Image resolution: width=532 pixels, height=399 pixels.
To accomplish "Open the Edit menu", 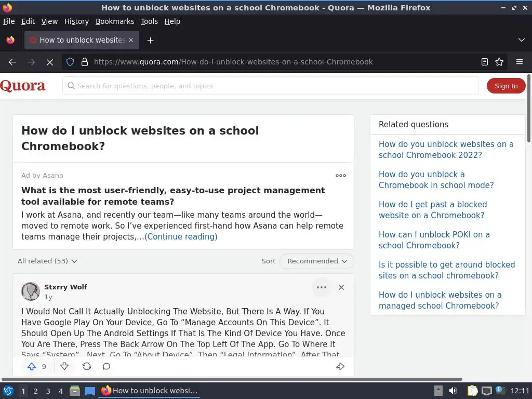I will (28, 21).
